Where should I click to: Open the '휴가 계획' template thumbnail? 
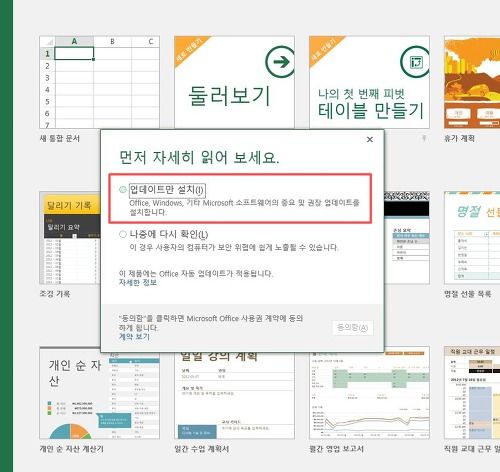click(x=472, y=82)
